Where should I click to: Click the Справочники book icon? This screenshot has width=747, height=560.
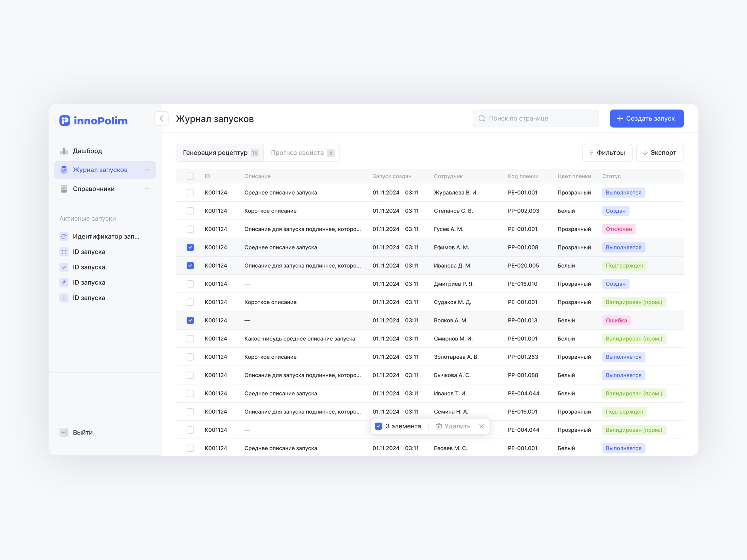click(64, 189)
